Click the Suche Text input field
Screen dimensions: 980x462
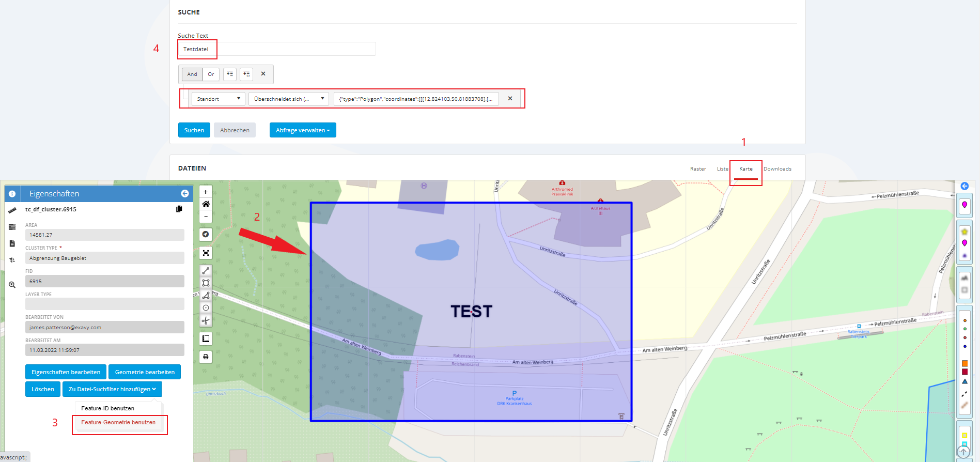point(277,49)
